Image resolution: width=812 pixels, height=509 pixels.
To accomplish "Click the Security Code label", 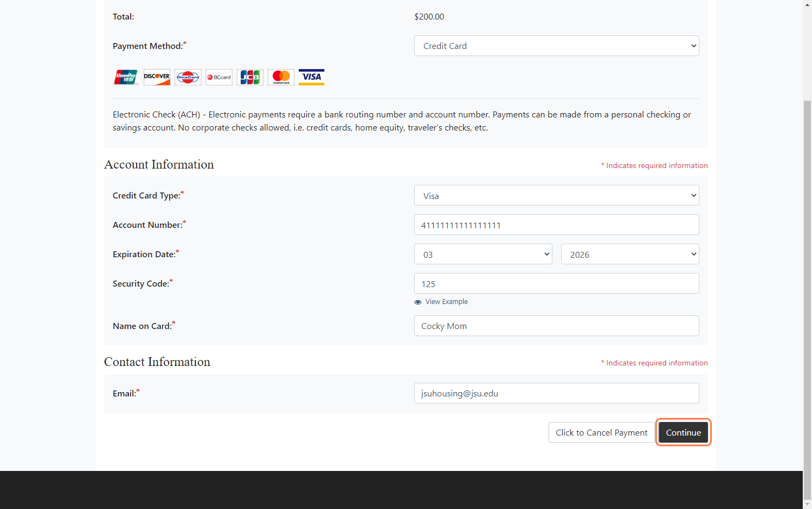I will click(x=143, y=283).
